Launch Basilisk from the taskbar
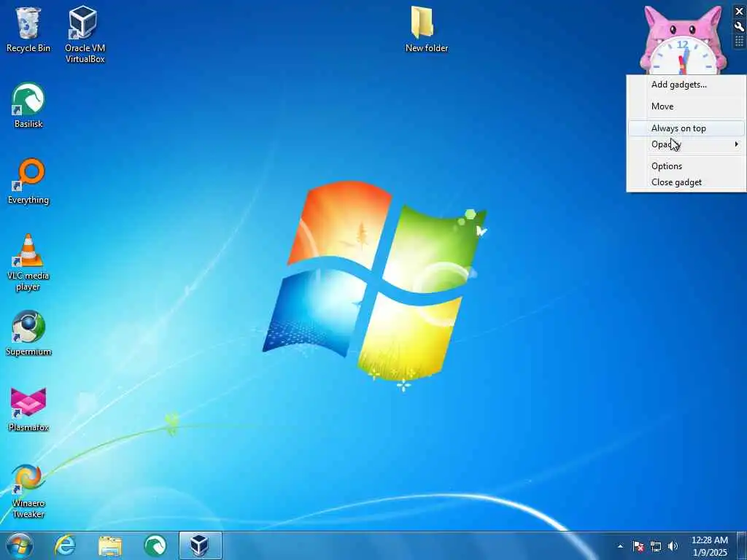This screenshot has height=560, width=747. pyautogui.click(x=155, y=545)
